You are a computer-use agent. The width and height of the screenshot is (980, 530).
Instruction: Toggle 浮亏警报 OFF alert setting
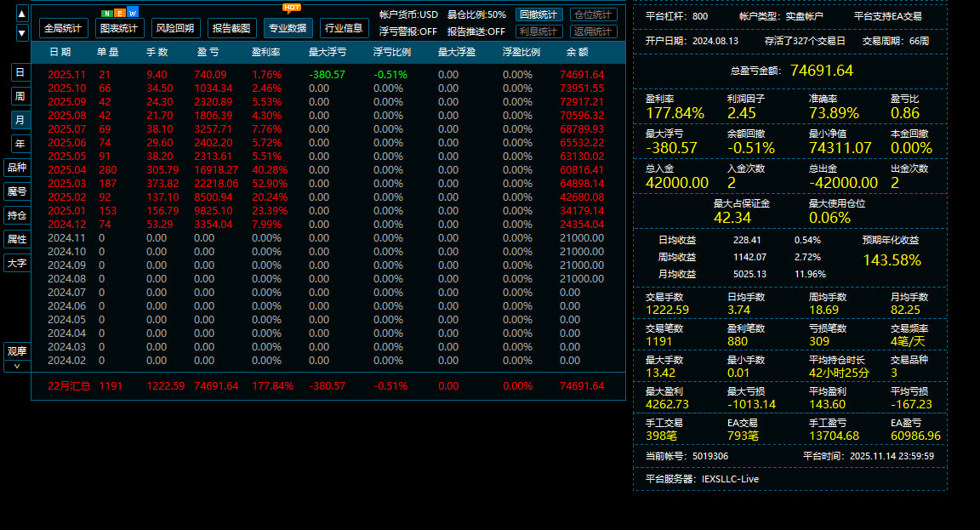coord(408,31)
